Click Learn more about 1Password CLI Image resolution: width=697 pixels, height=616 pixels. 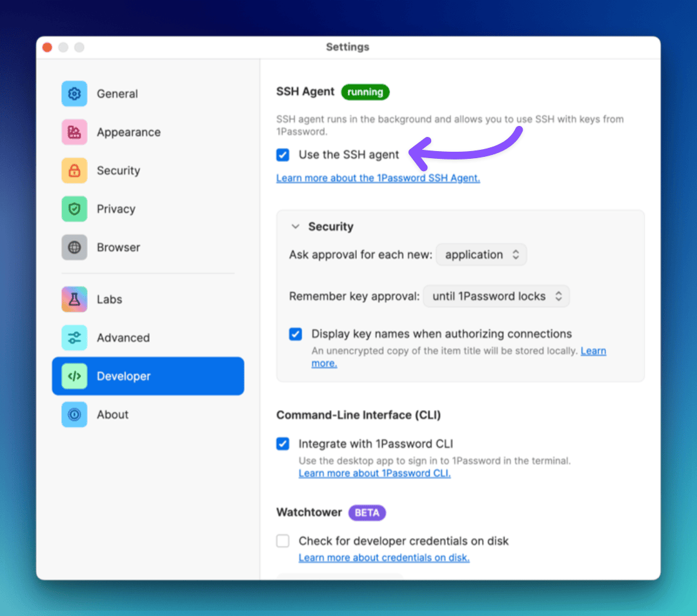[374, 473]
